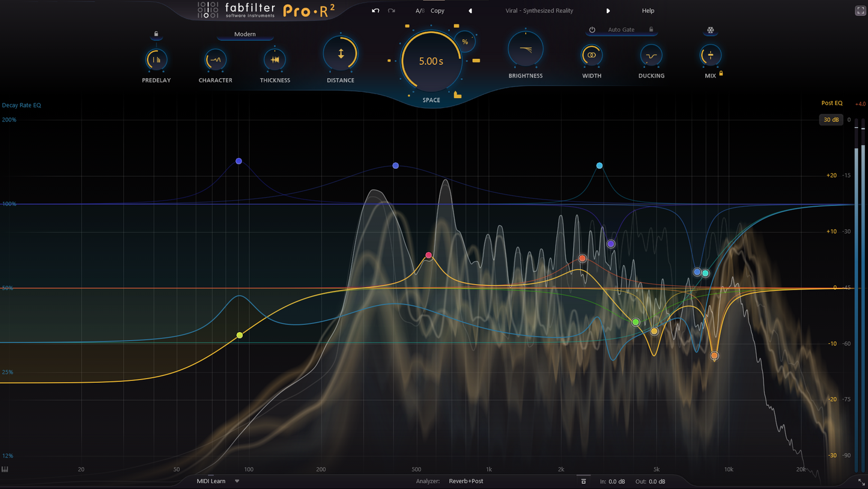Go to the next preset arrow
Screen dimensions: 868x489
[x=608, y=11]
